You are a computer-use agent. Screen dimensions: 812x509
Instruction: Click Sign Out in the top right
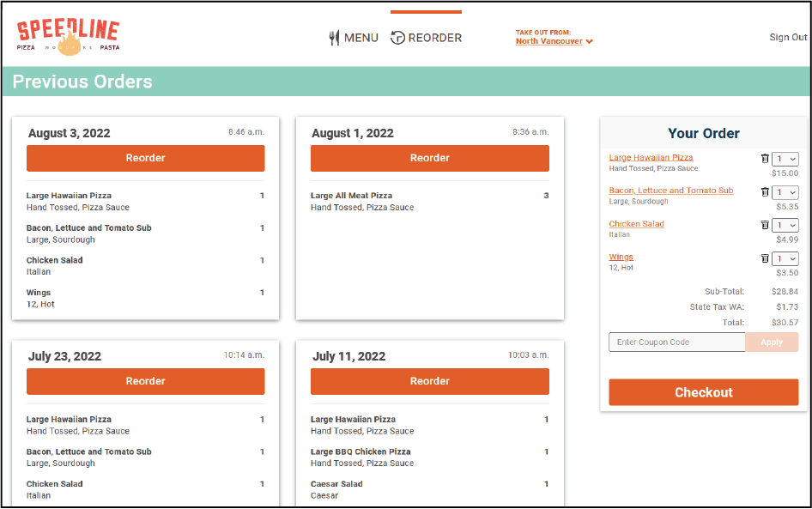coord(787,37)
